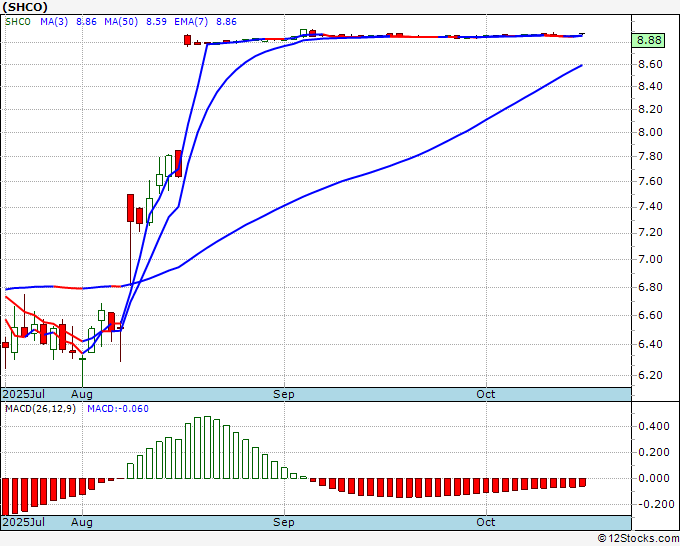The image size is (680, 546).
Task: Click the EMA(7) value 8.86
Action: click(x=226, y=22)
